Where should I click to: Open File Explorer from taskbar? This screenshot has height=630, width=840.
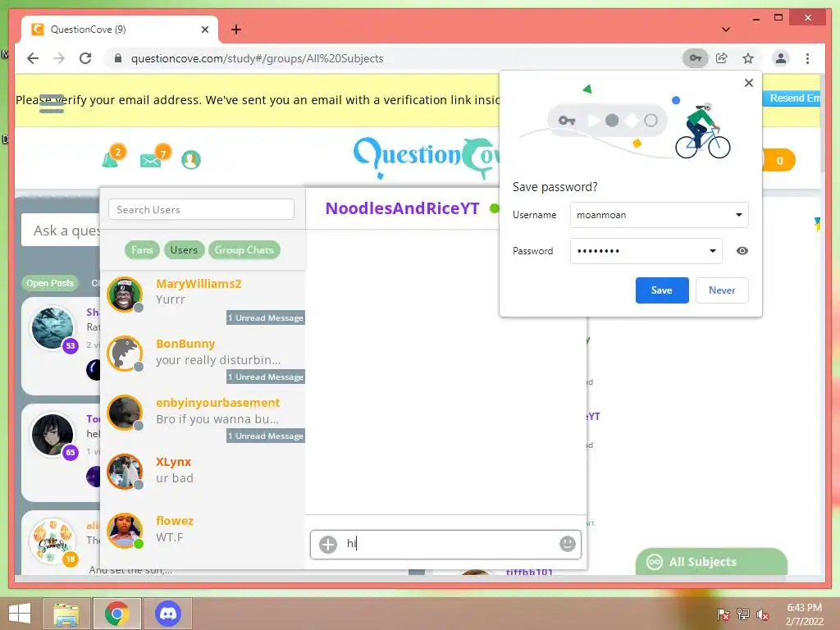point(66,614)
